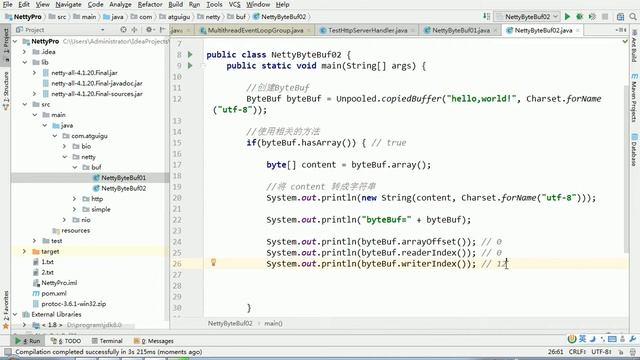This screenshot has height=360, width=640.
Task: Open the Refactor menu
Action: coord(150,4)
